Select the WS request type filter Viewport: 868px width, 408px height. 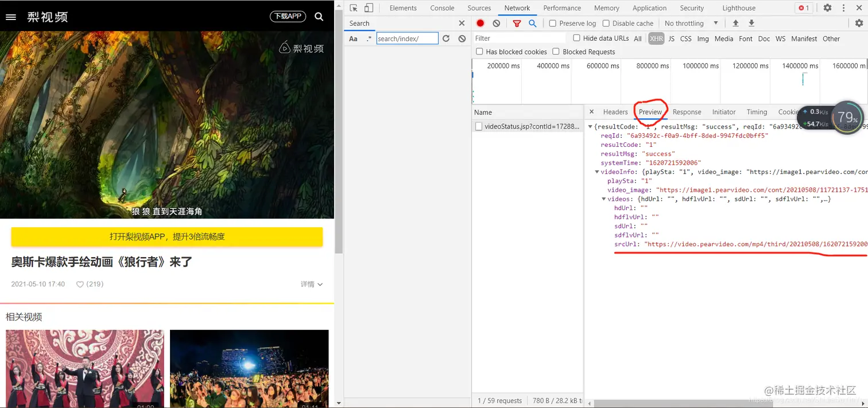coord(780,38)
